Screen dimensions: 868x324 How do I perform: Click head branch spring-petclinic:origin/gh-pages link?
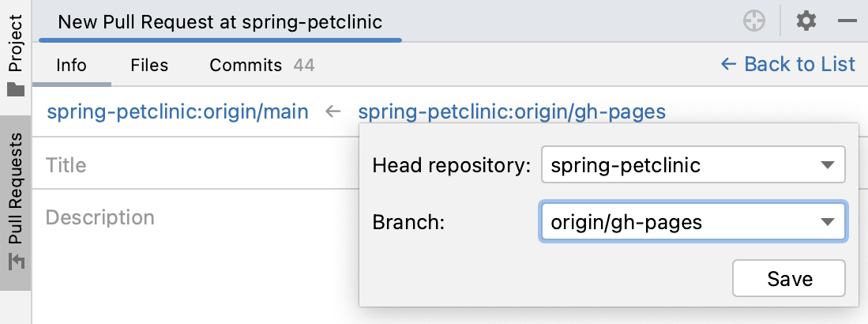tap(512, 112)
